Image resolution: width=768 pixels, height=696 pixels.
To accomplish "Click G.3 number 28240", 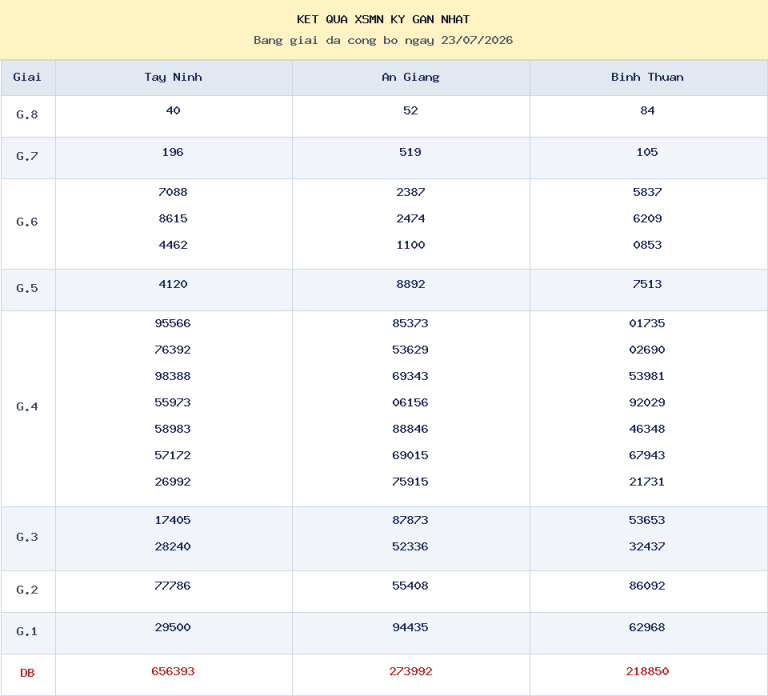I will [172, 547].
